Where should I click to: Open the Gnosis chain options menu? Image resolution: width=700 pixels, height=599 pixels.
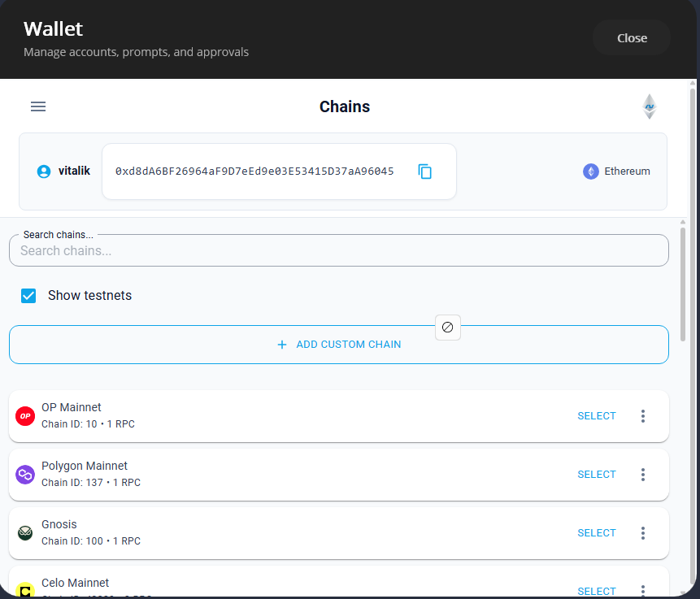pyautogui.click(x=643, y=532)
